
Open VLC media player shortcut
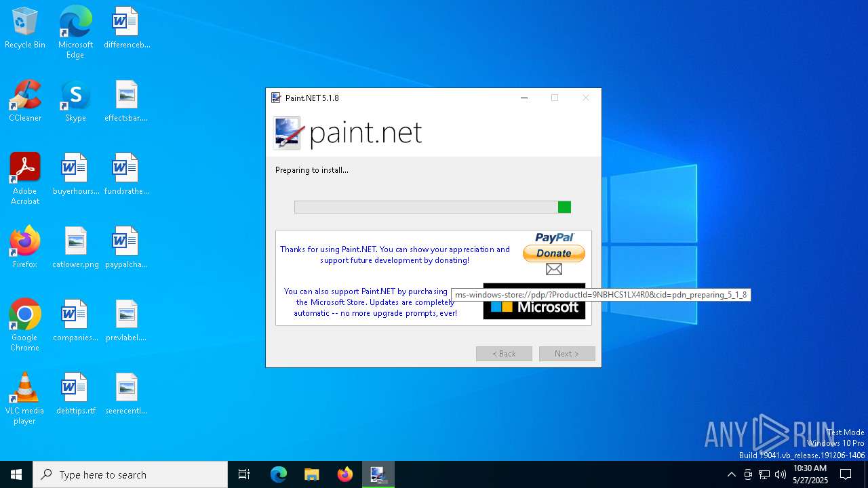[25, 399]
